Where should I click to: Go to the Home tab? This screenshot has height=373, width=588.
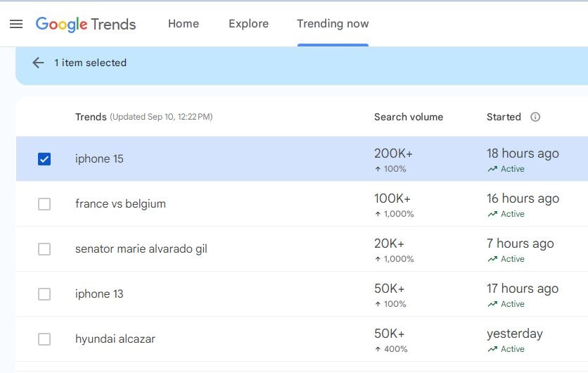184,24
